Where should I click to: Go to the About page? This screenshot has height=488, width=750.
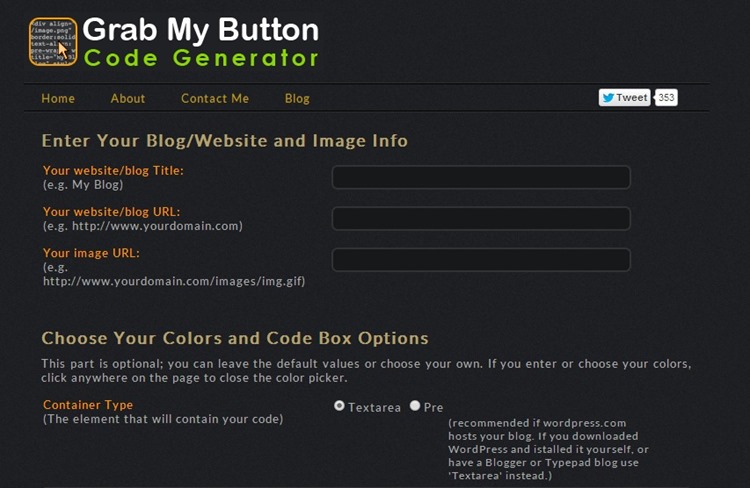[128, 99]
